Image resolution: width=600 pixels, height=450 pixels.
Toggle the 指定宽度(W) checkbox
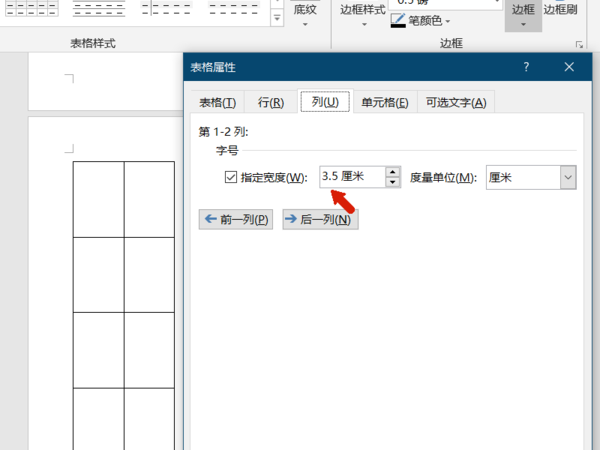click(231, 177)
